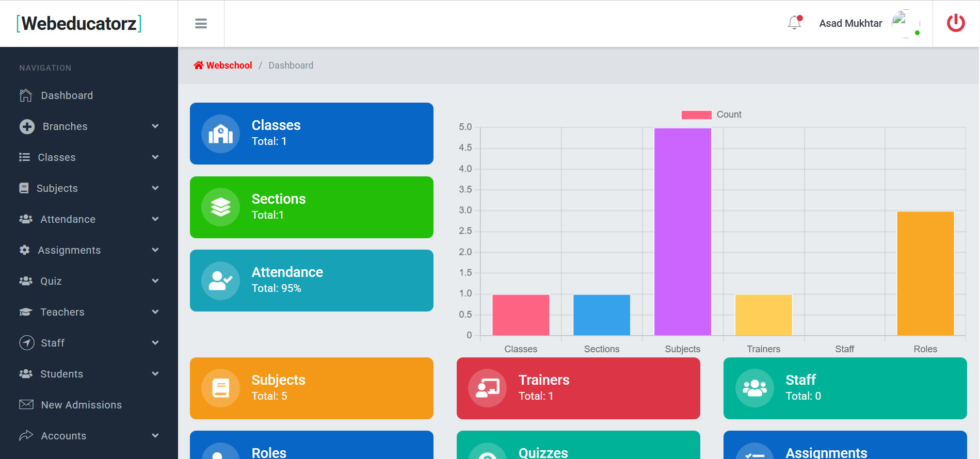Screen dimensions: 980x459
Task: Expand the Branches menu chevron
Action: point(155,126)
